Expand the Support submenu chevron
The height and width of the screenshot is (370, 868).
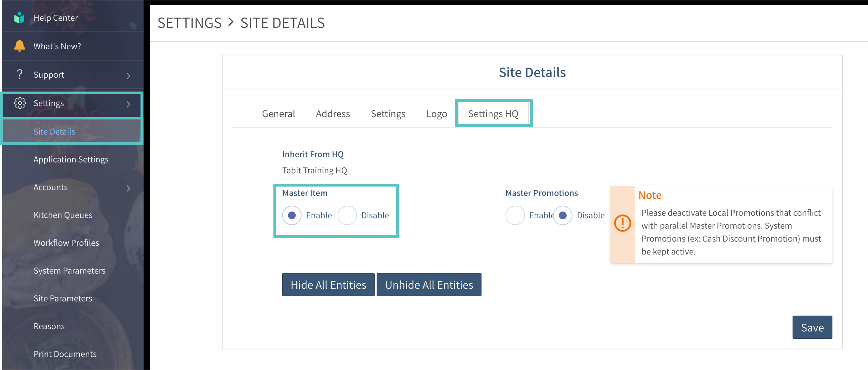(128, 76)
